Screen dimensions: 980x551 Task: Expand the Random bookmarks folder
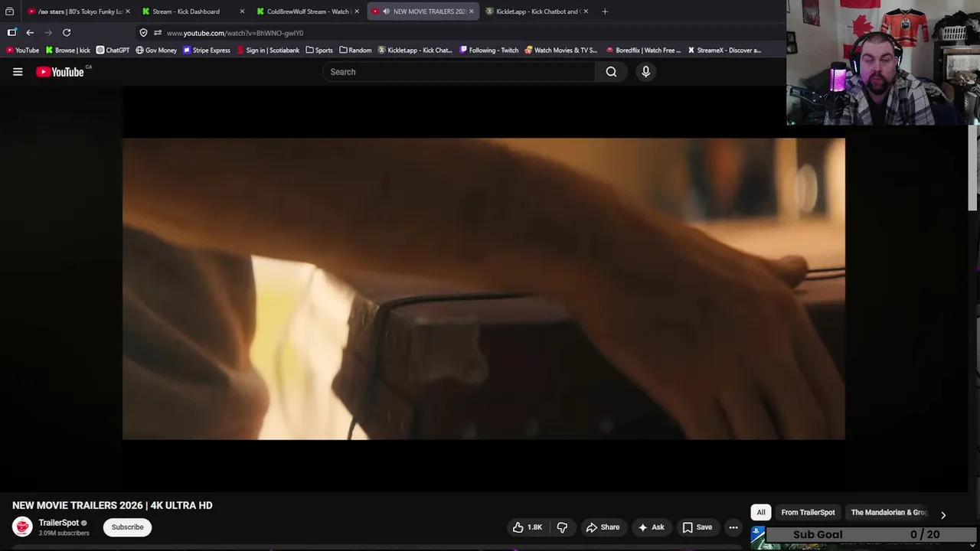coord(355,51)
